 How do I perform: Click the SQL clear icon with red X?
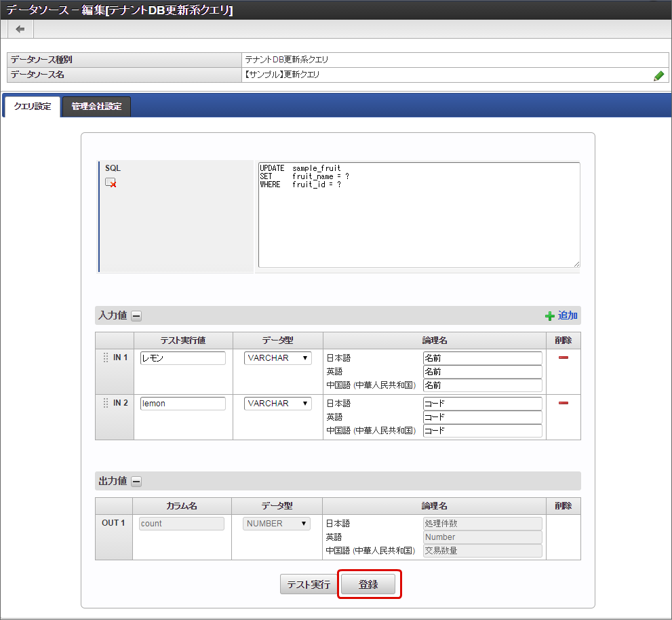[111, 182]
